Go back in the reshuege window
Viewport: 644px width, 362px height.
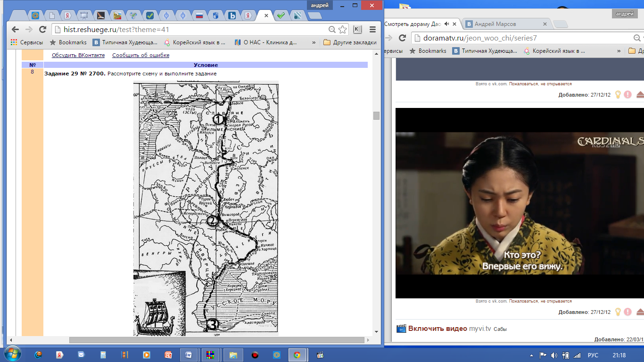15,29
